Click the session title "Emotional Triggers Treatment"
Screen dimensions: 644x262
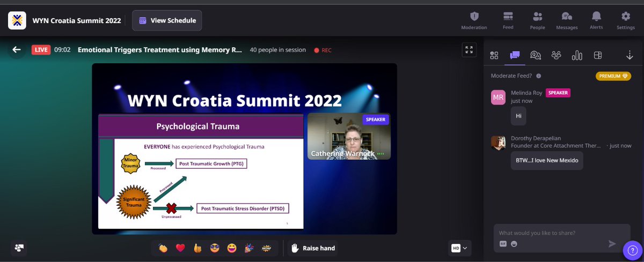tap(160, 50)
